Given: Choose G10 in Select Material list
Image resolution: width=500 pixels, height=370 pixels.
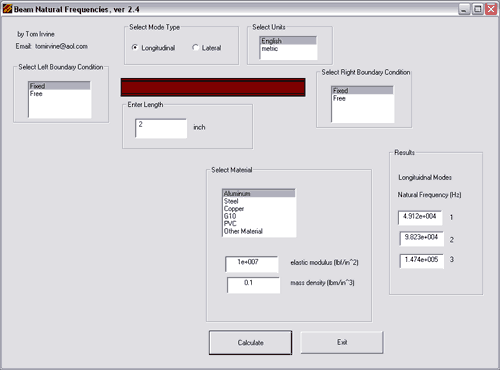Looking at the screenshot, I should [259, 216].
